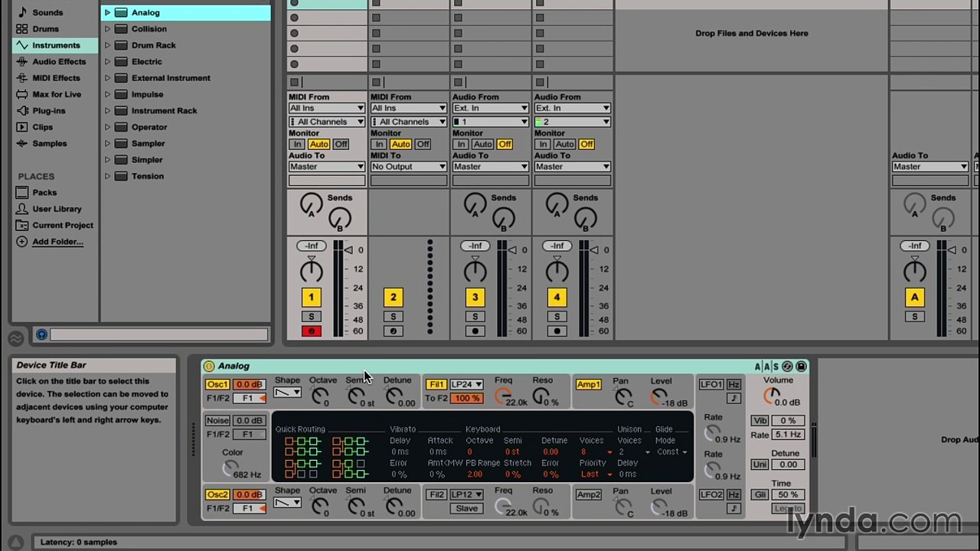Click the LFO1 note sync icon

[733, 398]
